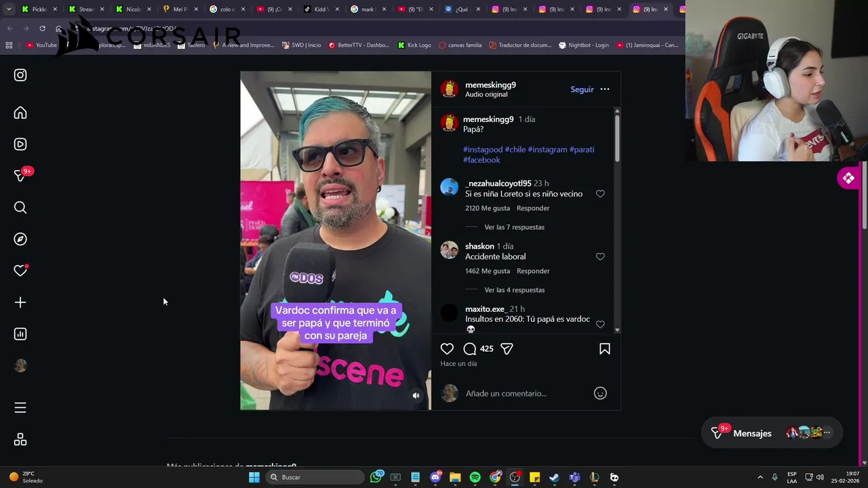The width and height of the screenshot is (868, 488).
Task: Open WhatsApp from the taskbar
Action: 376,477
